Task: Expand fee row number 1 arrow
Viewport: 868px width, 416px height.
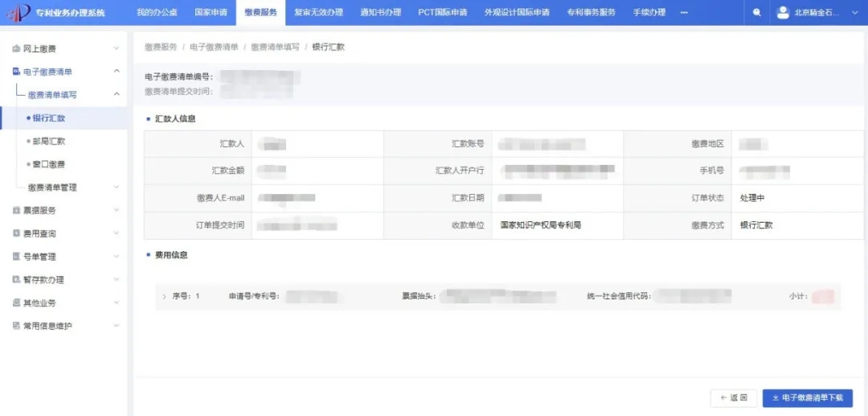Action: click(164, 297)
